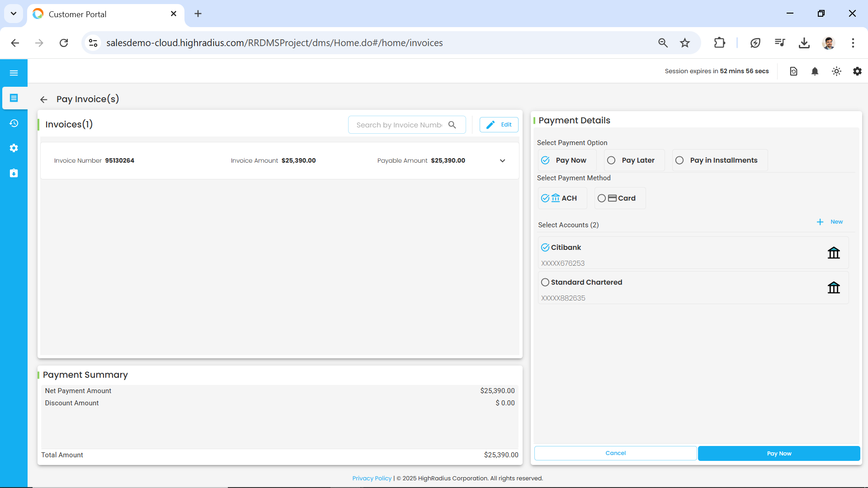
Task: Open the invoices list sidebar icon
Action: point(14,98)
